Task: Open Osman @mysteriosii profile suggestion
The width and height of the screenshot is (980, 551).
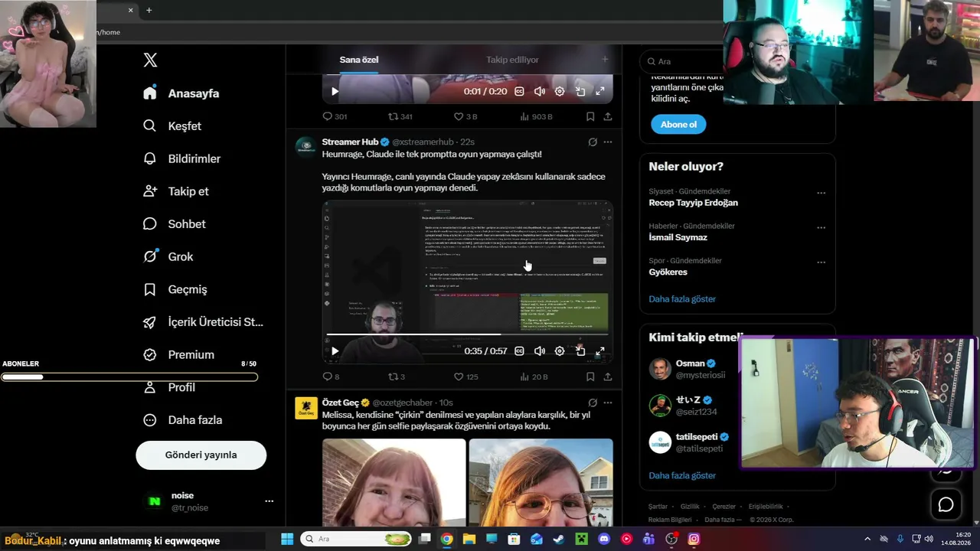Action: coord(694,369)
